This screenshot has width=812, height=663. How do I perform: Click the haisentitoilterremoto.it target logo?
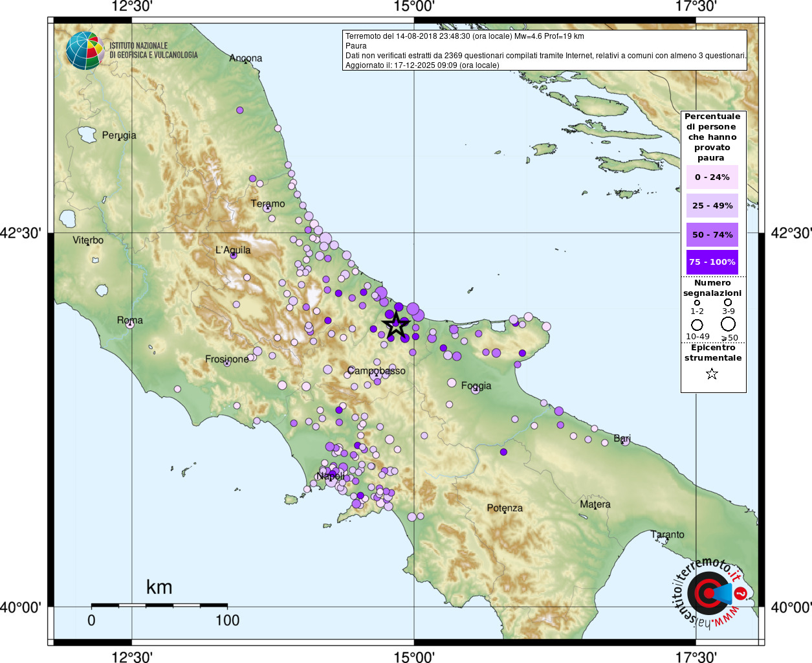[x=710, y=593]
